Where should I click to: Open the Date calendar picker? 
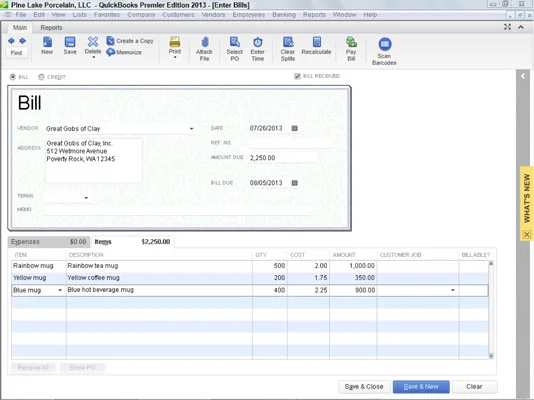coord(295,128)
